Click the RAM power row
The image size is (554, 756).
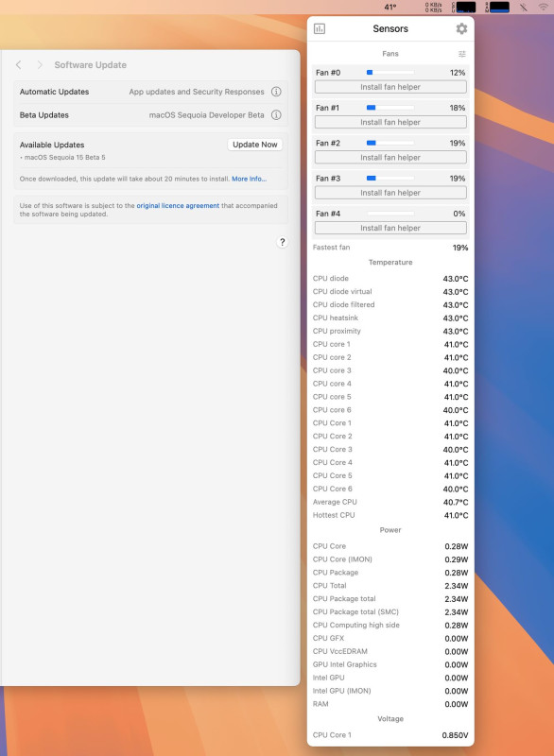click(x=390, y=704)
